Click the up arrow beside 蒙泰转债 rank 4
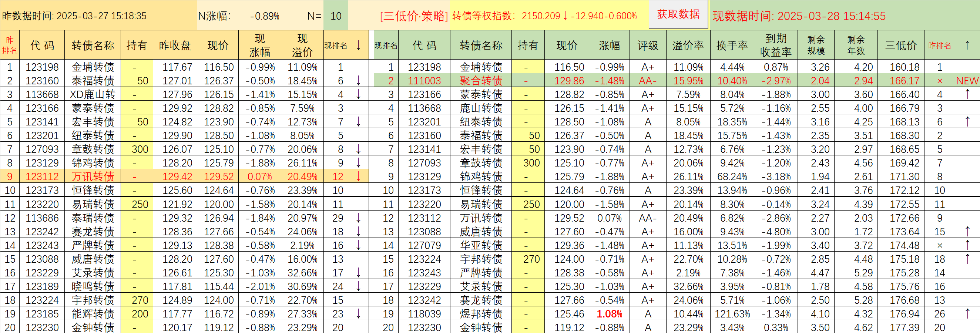This screenshot has width=980, height=333. coord(967,94)
